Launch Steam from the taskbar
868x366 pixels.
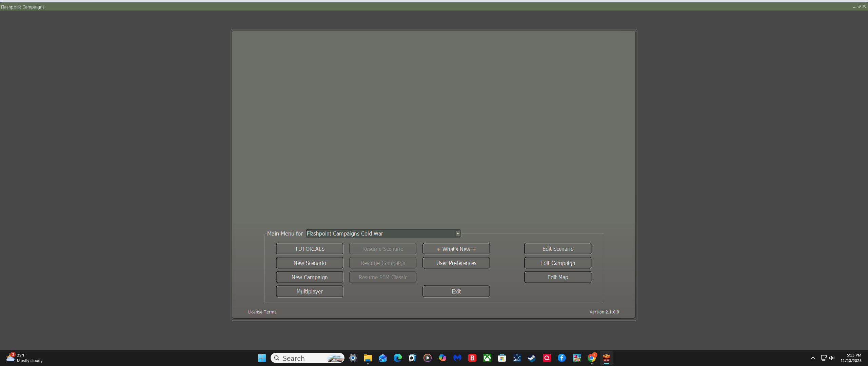(531, 358)
